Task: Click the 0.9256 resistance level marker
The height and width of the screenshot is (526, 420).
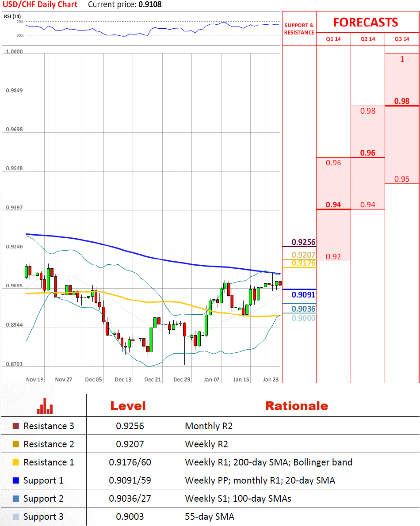Action: tap(303, 242)
